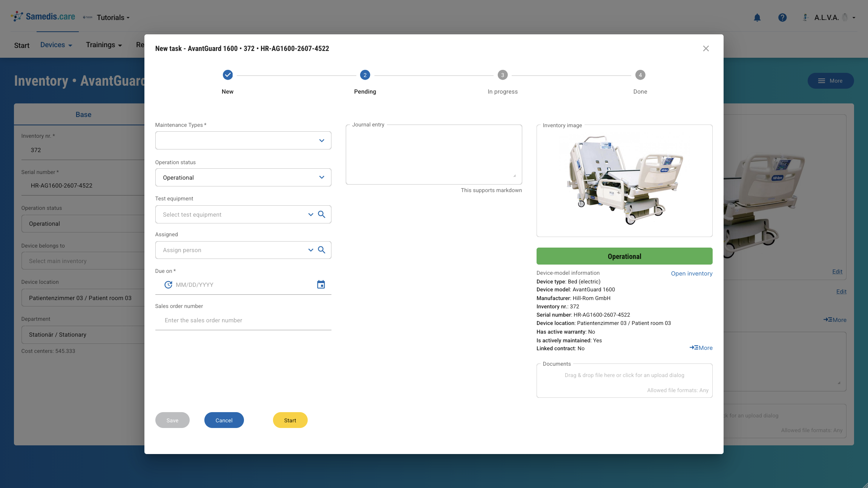
Task: Open the notifications bell
Action: [x=757, y=17]
